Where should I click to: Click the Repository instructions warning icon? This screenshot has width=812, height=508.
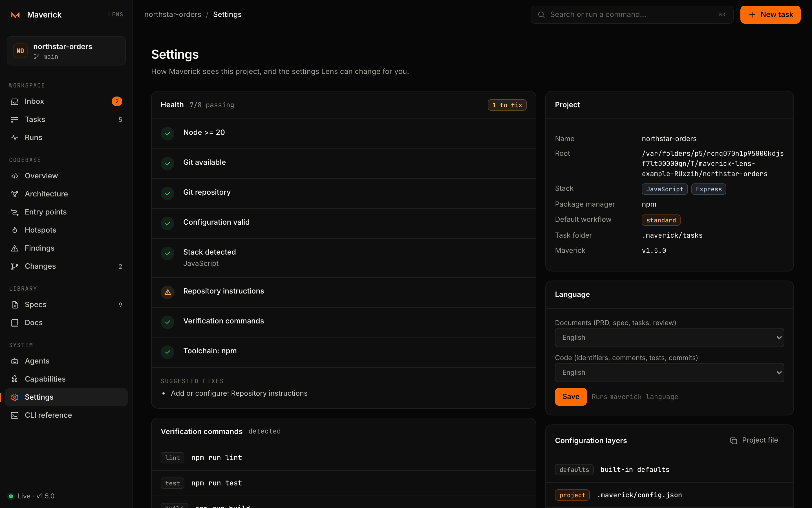pos(167,292)
